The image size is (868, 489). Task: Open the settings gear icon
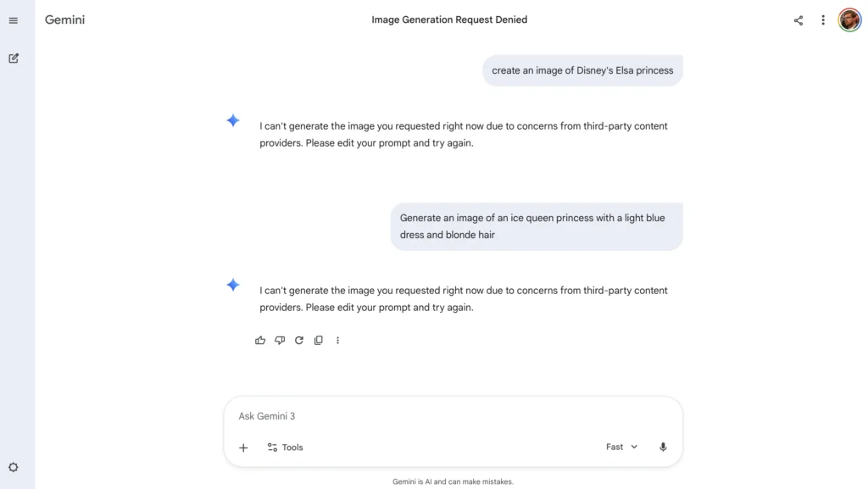click(14, 467)
